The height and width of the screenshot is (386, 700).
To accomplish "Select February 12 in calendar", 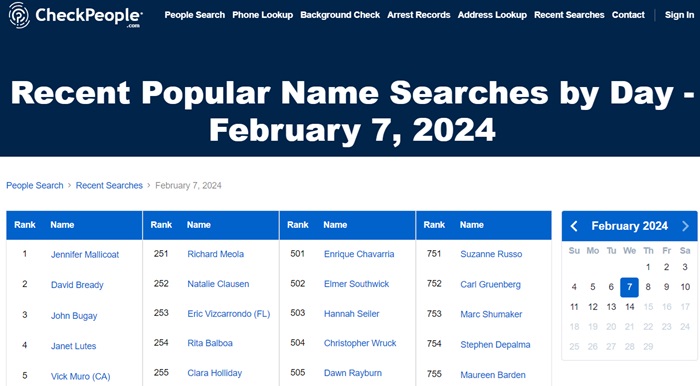I will [593, 307].
